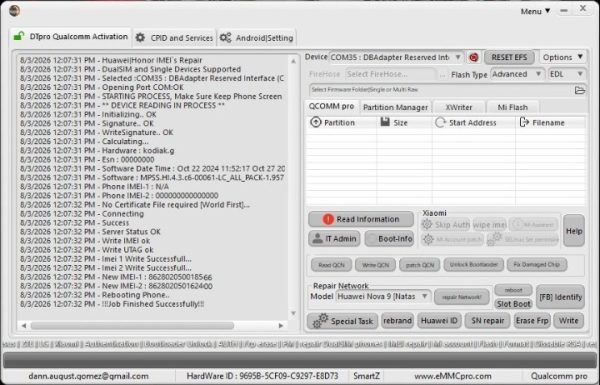
Task: Open the EDL mode dropdown
Action: (566, 74)
